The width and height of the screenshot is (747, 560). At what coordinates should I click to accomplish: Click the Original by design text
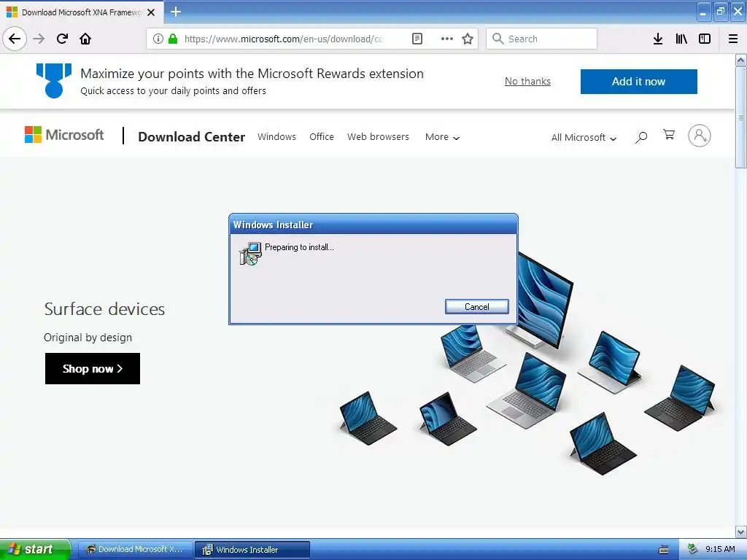pos(88,338)
